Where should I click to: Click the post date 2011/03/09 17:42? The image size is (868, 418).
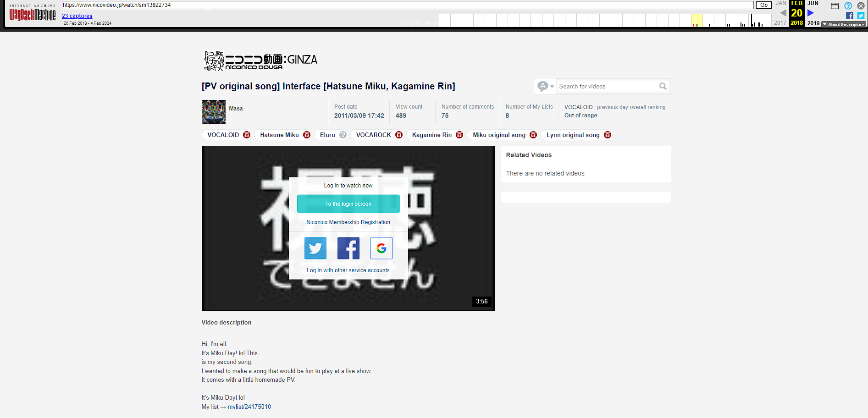point(359,115)
